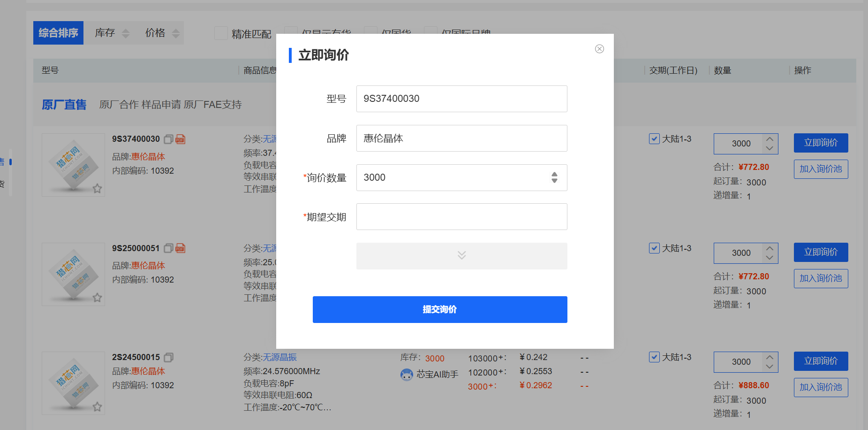Copy part number 9S37400030
This screenshot has height=430, width=868.
coord(168,139)
